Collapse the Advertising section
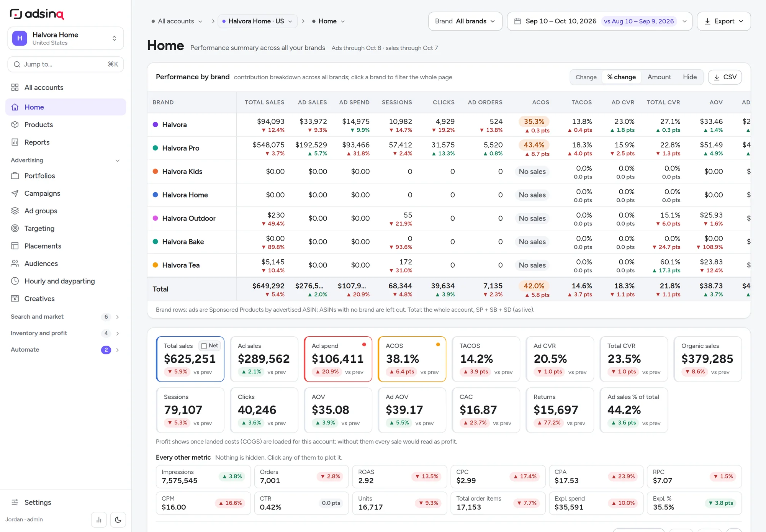 [x=65, y=160]
